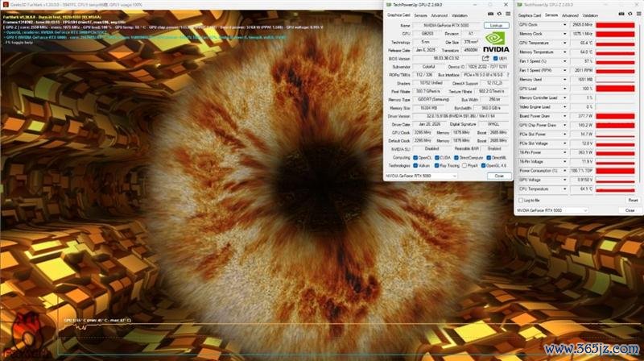Viewport: 644px width, 361px height.
Task: Open the Fan 1 Speed (RPM) sensor dropdown
Action: coord(565,70)
